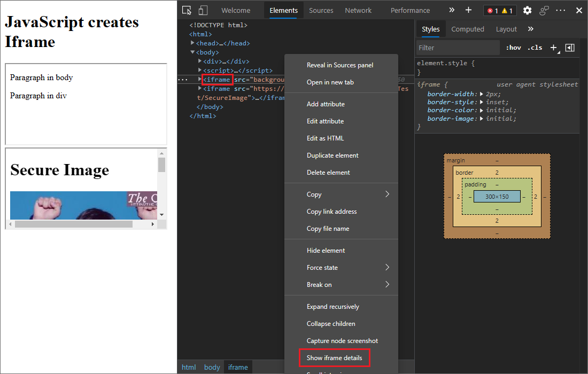Activate the inspect element picker tool
Viewport: 588px width, 374px height.
pos(187,10)
